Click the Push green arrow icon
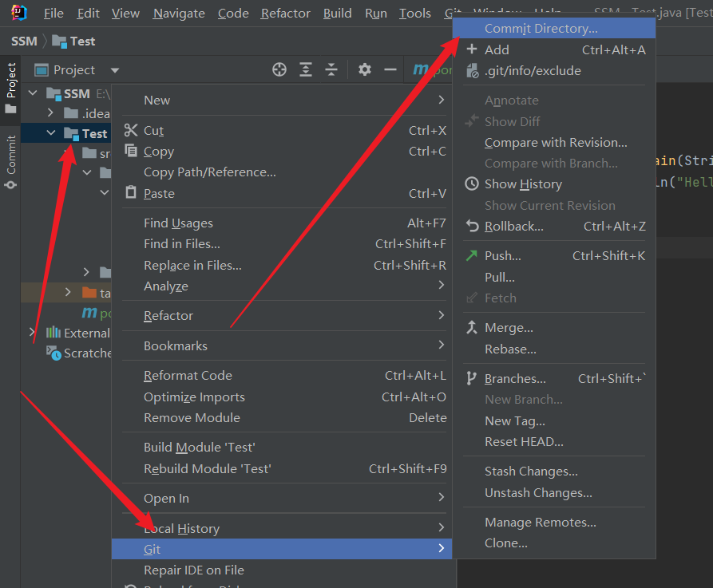This screenshot has height=588, width=713. [x=472, y=255]
